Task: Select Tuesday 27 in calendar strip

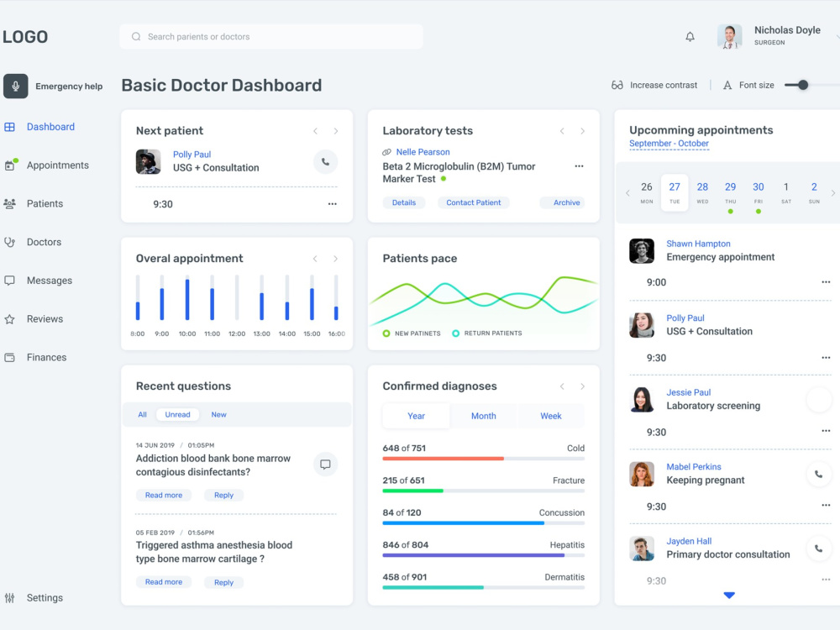Action: (675, 193)
